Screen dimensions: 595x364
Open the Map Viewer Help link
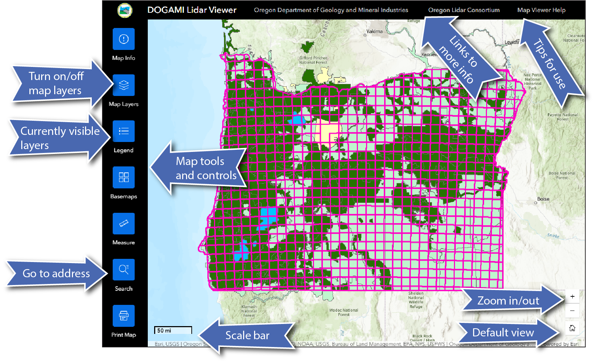click(x=541, y=10)
